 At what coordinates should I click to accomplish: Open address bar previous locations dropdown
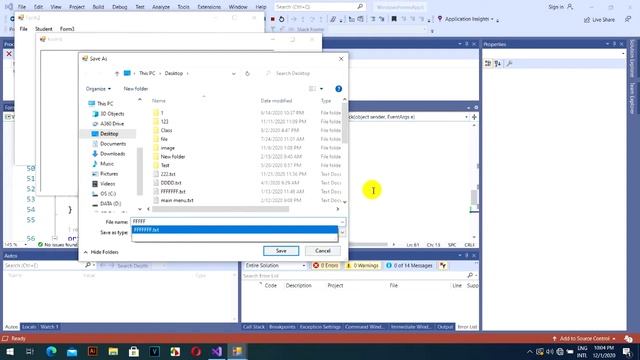pyautogui.click(x=233, y=73)
